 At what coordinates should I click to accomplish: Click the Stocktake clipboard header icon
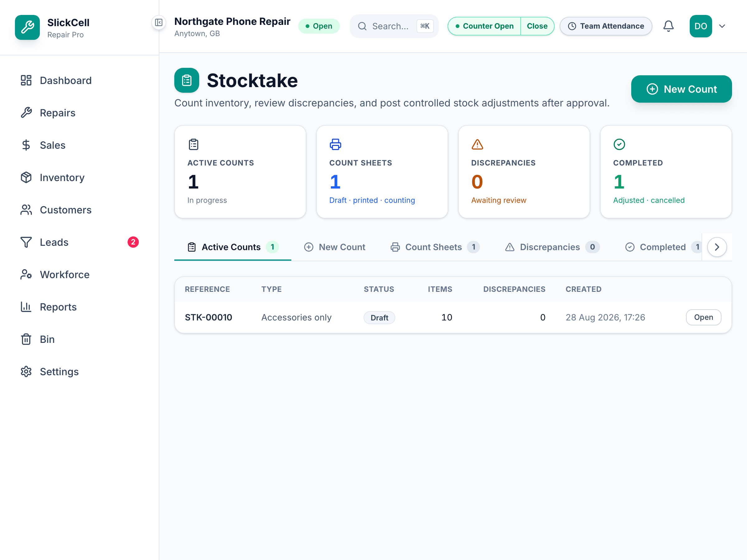pyautogui.click(x=187, y=80)
